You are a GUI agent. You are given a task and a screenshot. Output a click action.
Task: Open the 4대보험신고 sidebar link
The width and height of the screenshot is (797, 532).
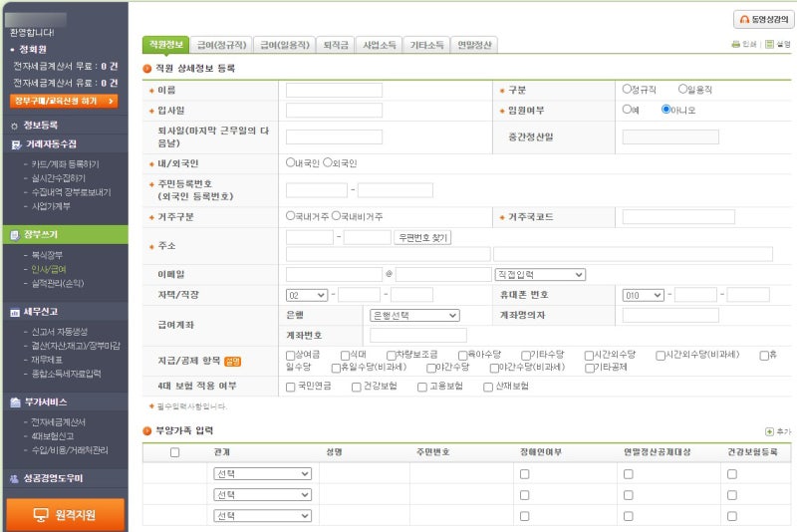[53, 436]
